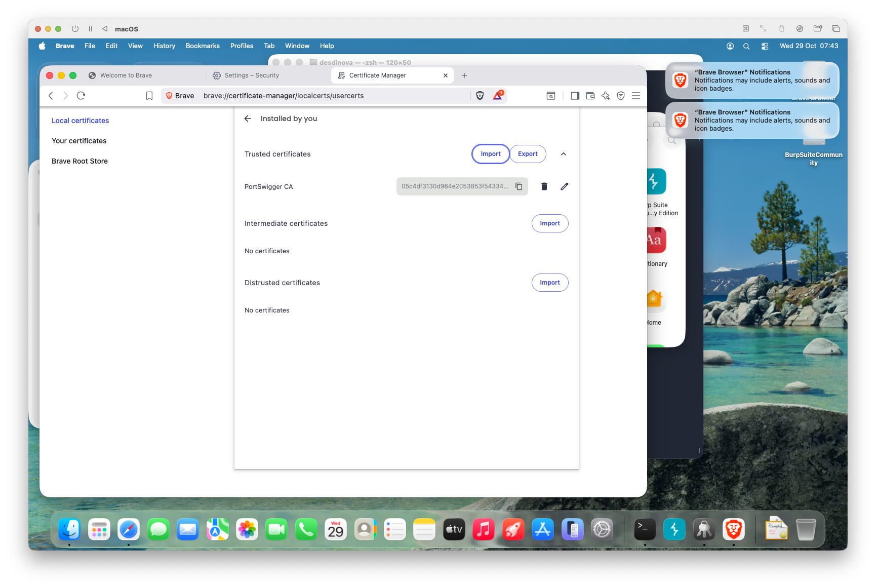Screen dimensions: 876x588
Task: Open the Brave hamburger main menu
Action: click(636, 96)
